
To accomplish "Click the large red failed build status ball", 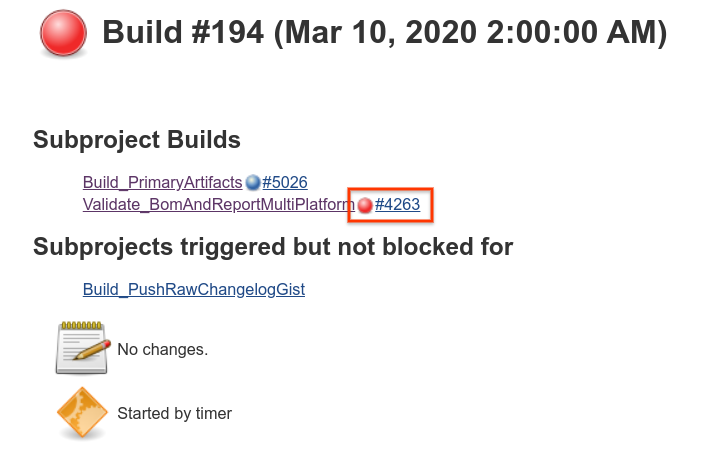I will 63,32.
